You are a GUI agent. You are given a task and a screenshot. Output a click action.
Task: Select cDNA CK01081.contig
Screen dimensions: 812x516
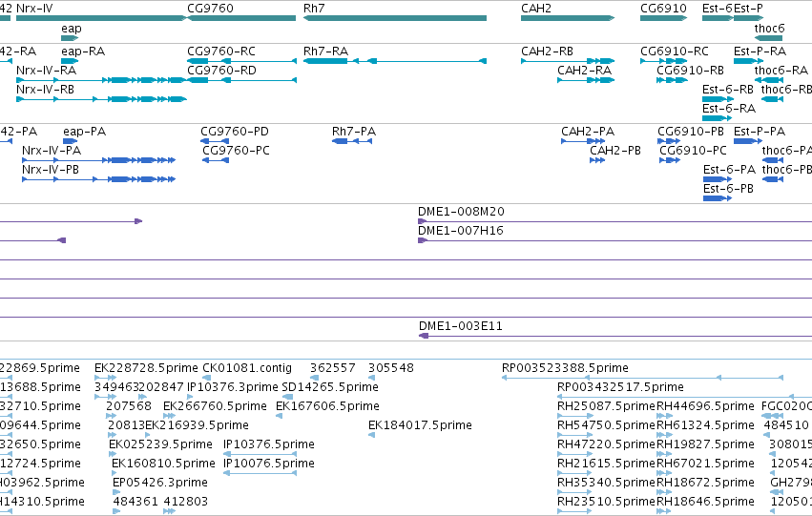pos(207,378)
